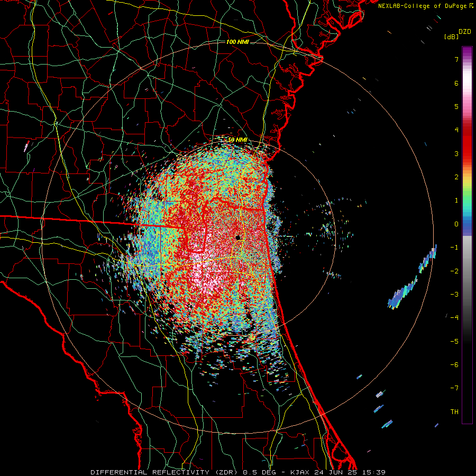Click the -7 value on the scale
This screenshot has height=476, width=476.
tap(454, 388)
